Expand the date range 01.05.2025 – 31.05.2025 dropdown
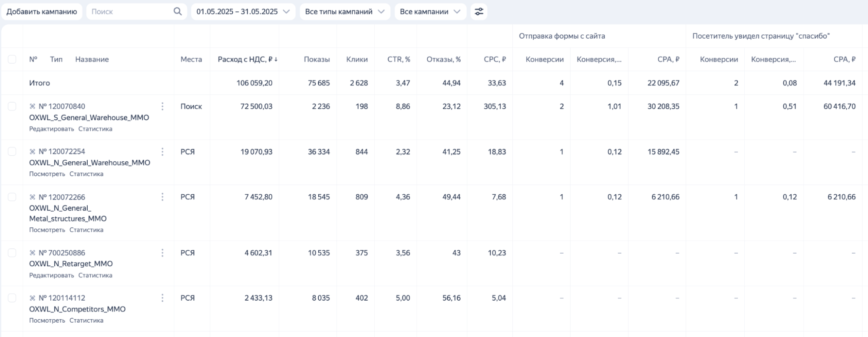Image resolution: width=868 pixels, height=337 pixels. coord(243,12)
